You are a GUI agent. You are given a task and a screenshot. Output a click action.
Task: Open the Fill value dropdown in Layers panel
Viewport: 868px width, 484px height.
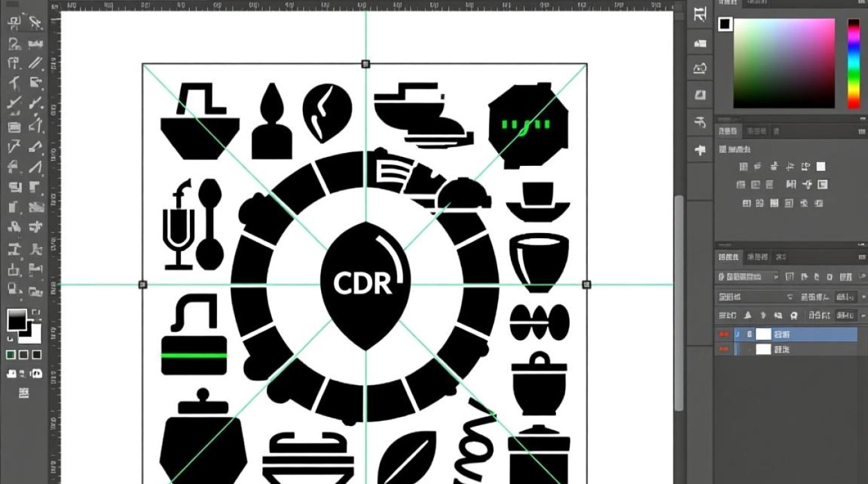tap(847, 315)
